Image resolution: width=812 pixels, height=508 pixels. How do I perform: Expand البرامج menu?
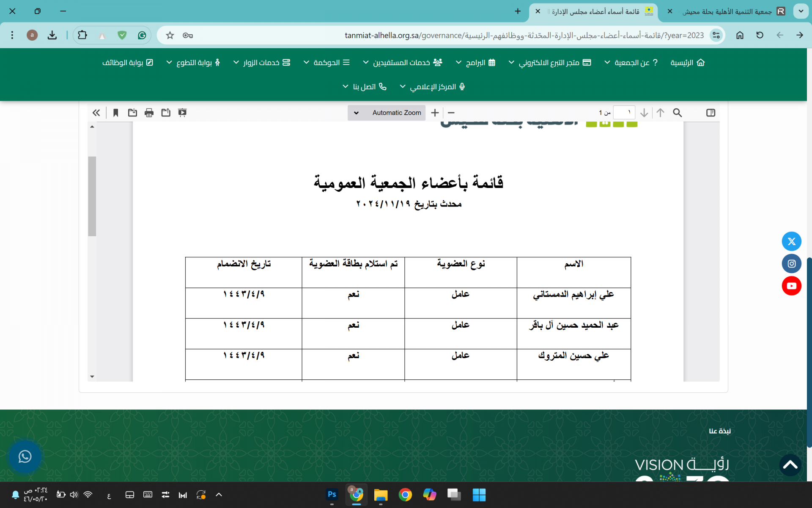coord(475,63)
